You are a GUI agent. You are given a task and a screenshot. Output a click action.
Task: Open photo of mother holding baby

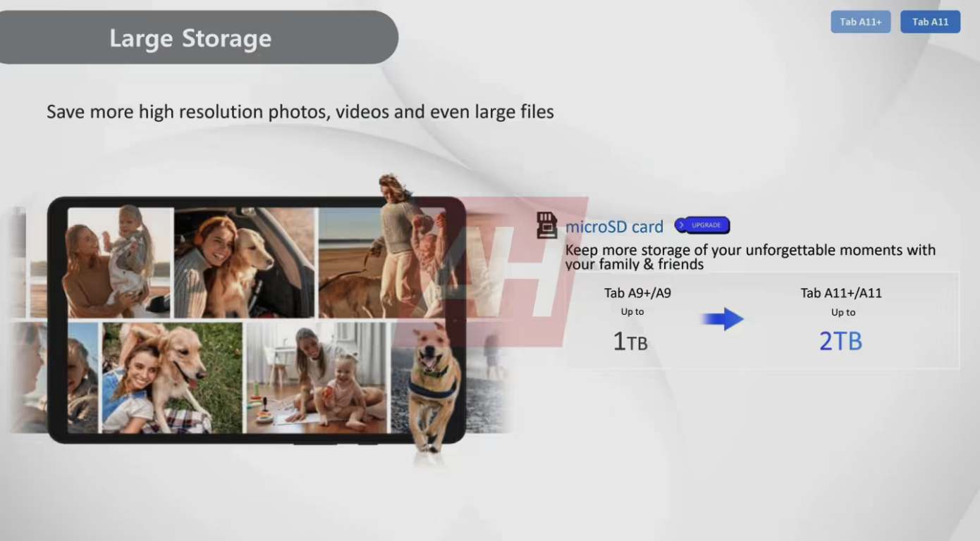(x=119, y=262)
